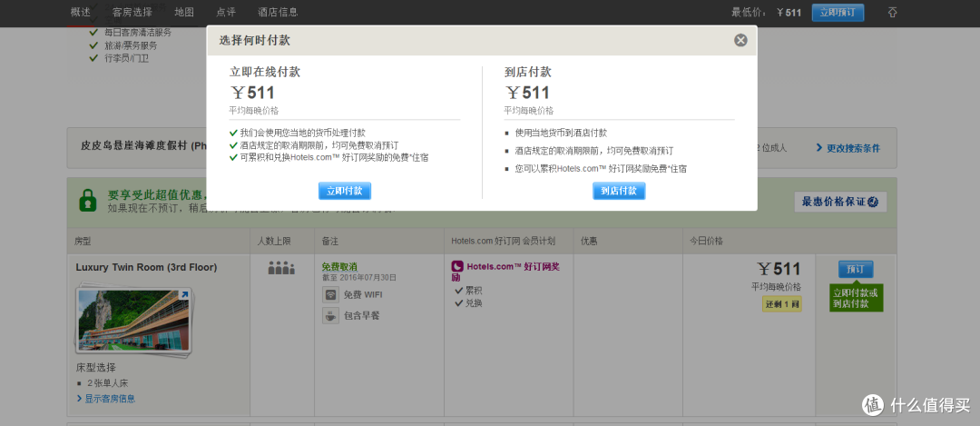
Task: Open the 概述 overview tab
Action: (81, 12)
